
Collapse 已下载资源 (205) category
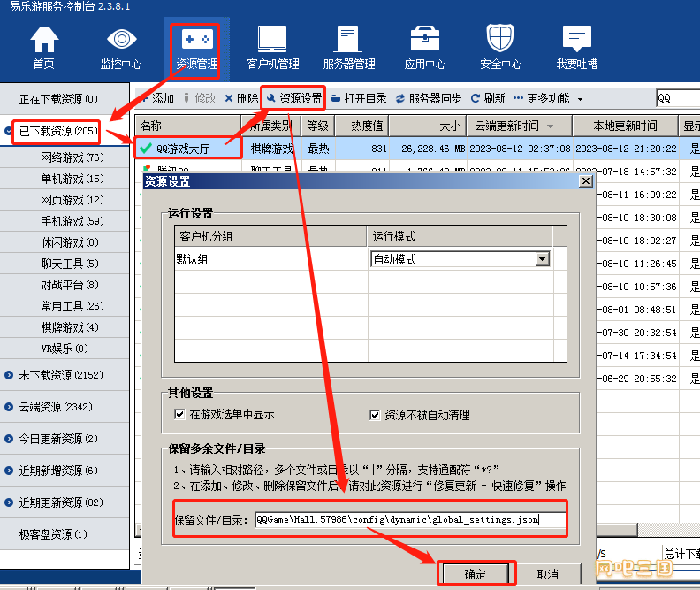coord(8,131)
